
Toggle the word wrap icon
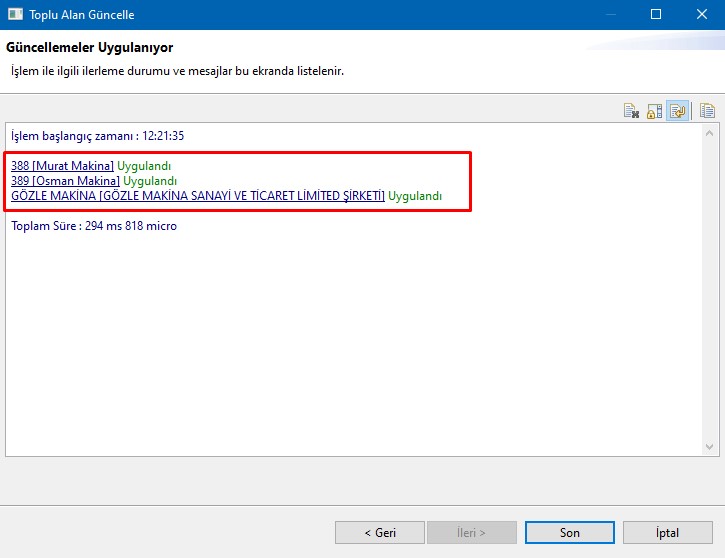click(x=678, y=111)
